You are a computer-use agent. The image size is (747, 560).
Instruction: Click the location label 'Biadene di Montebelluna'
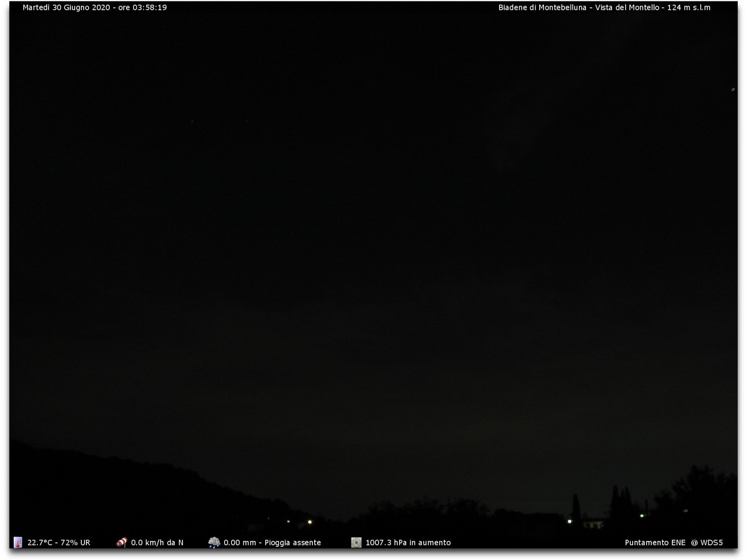tap(542, 7)
